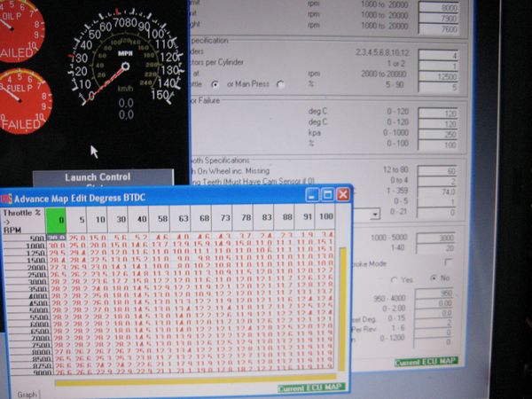Screen dimensions: 532x399
Task: Select the throttle 88 column header
Action: pyautogui.click(x=285, y=216)
